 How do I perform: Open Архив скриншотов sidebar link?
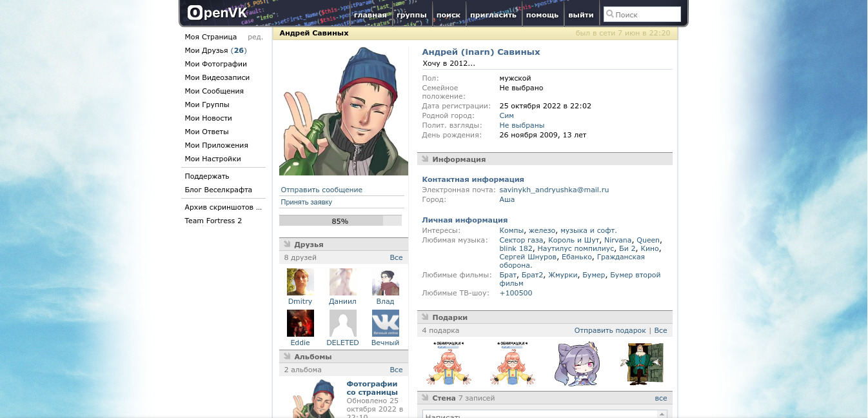(x=223, y=207)
